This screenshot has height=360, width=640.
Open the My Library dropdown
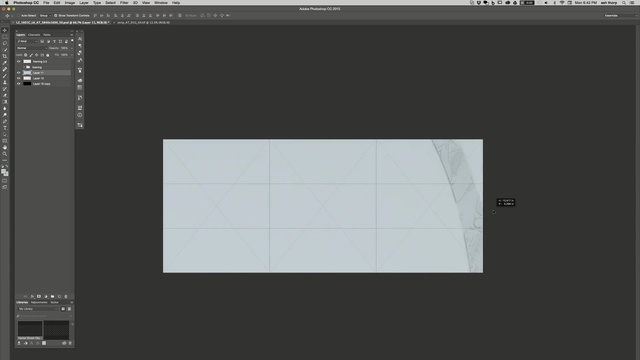pyautogui.click(x=38, y=309)
